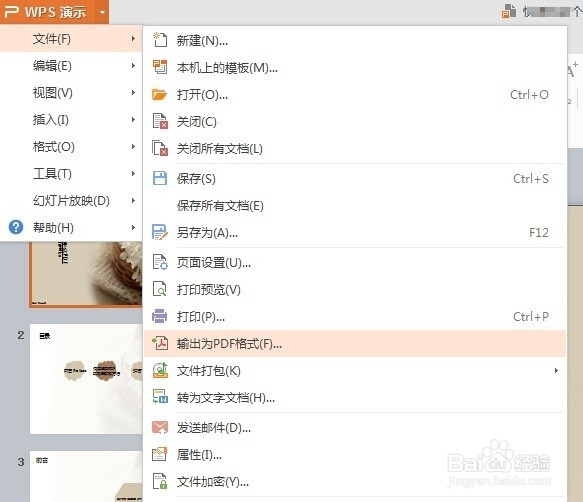Expand the 插入(I) submenu arrow

(133, 119)
